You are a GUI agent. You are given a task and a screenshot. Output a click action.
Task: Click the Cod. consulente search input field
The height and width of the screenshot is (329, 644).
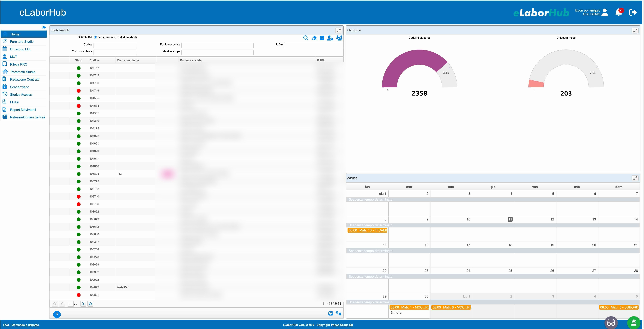tap(115, 52)
